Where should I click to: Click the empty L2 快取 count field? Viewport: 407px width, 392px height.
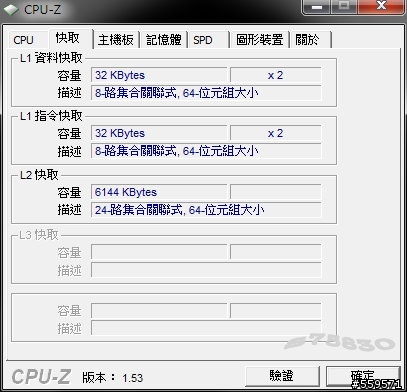pos(275,192)
